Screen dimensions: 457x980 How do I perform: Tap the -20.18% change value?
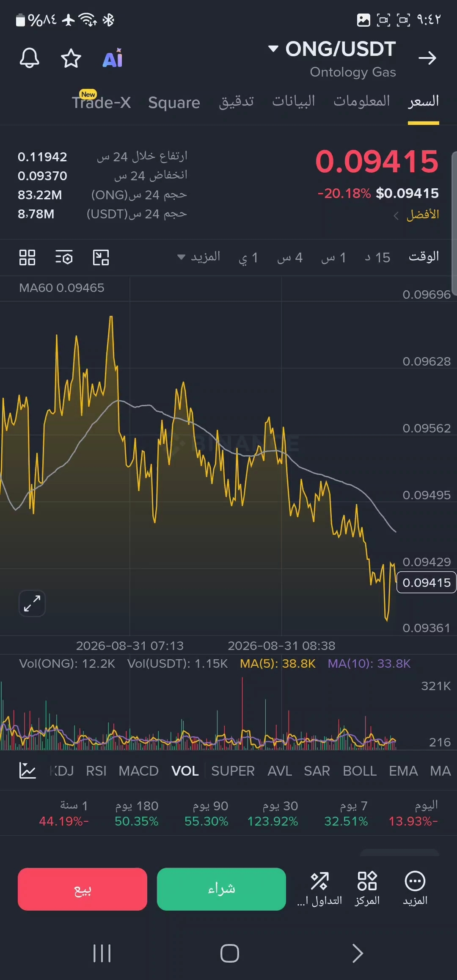pos(344,193)
